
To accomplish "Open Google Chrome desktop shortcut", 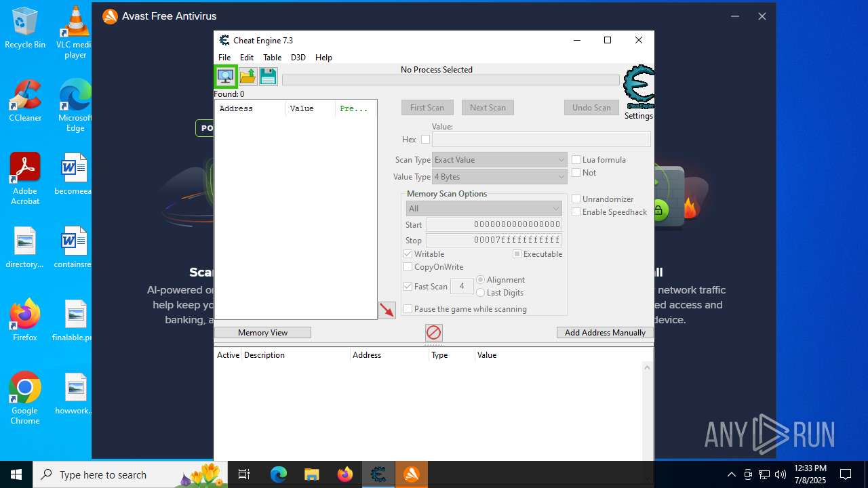I will 25,399.
